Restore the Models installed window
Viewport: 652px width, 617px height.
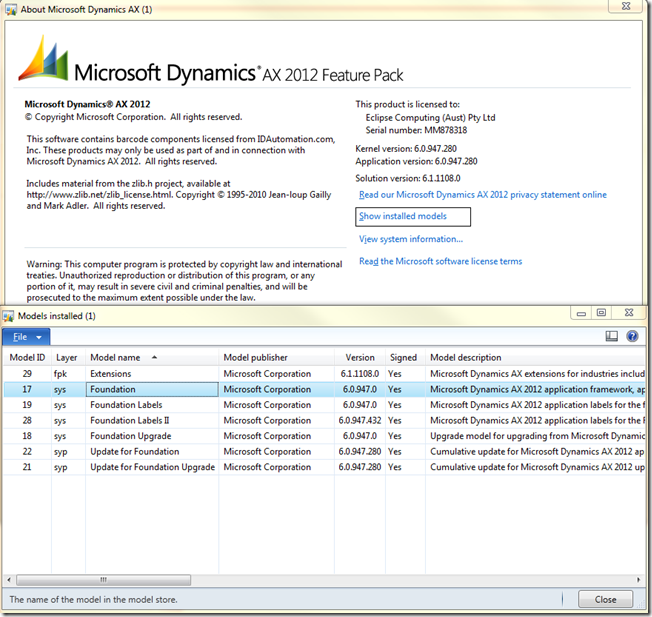click(602, 314)
